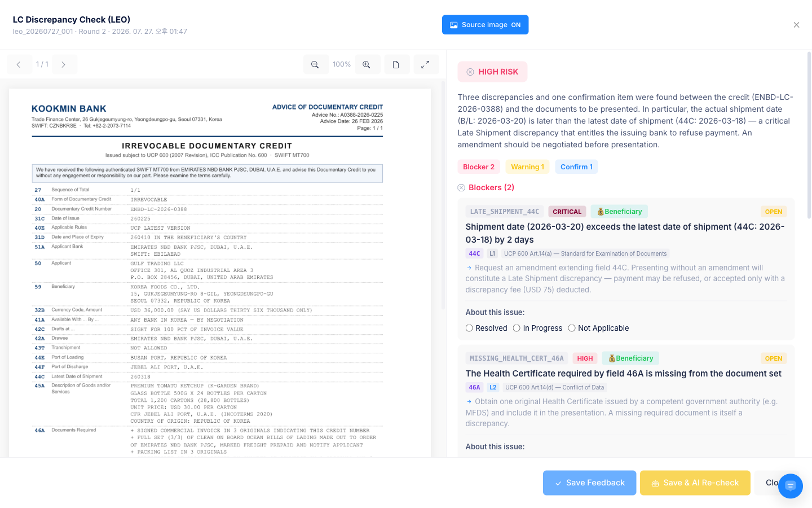The height and width of the screenshot is (508, 812).
Task: Click credit number ENBD-LC-2026-0388 in document
Action: click(x=158, y=209)
